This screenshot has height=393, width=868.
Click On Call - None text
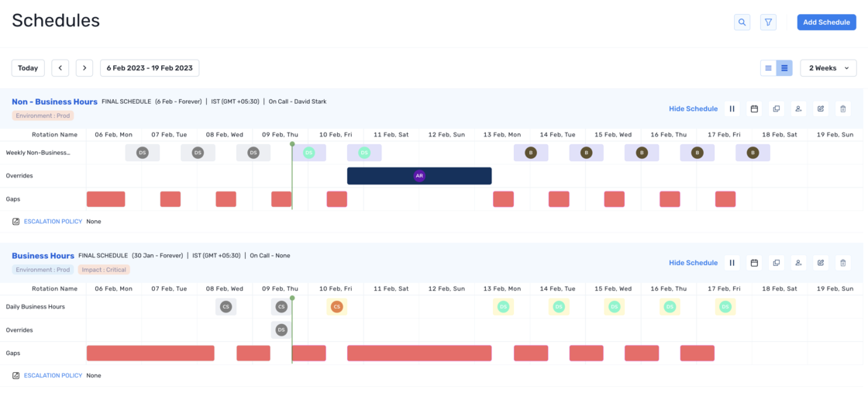270,256
